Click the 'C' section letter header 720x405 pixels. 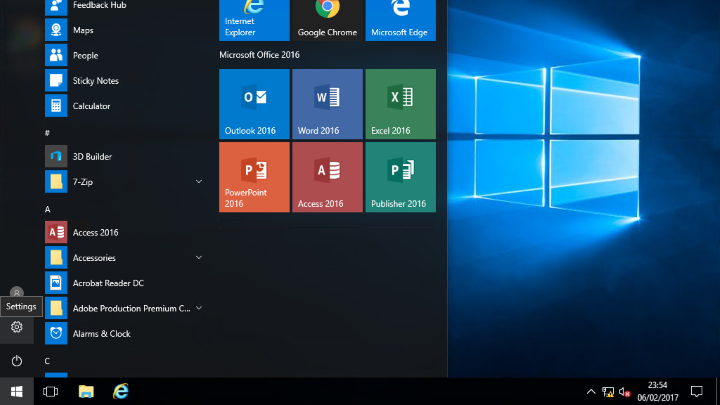tap(47, 361)
